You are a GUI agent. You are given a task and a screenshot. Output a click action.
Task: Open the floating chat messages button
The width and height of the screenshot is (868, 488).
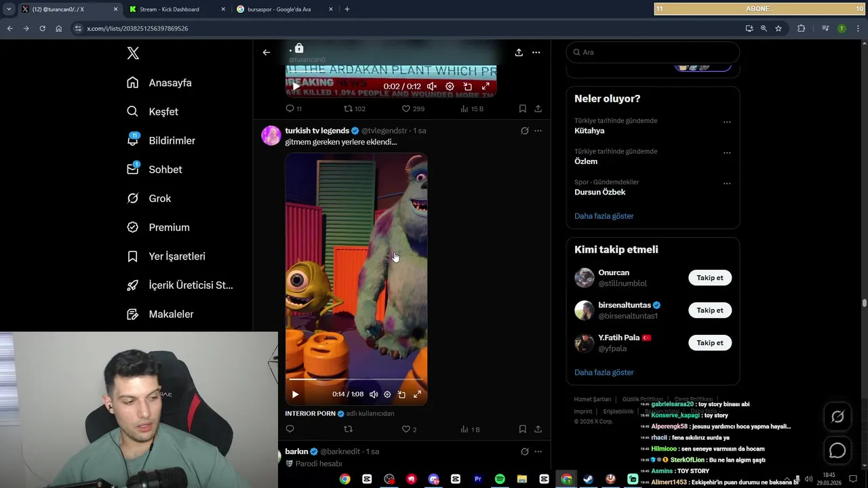click(x=837, y=450)
